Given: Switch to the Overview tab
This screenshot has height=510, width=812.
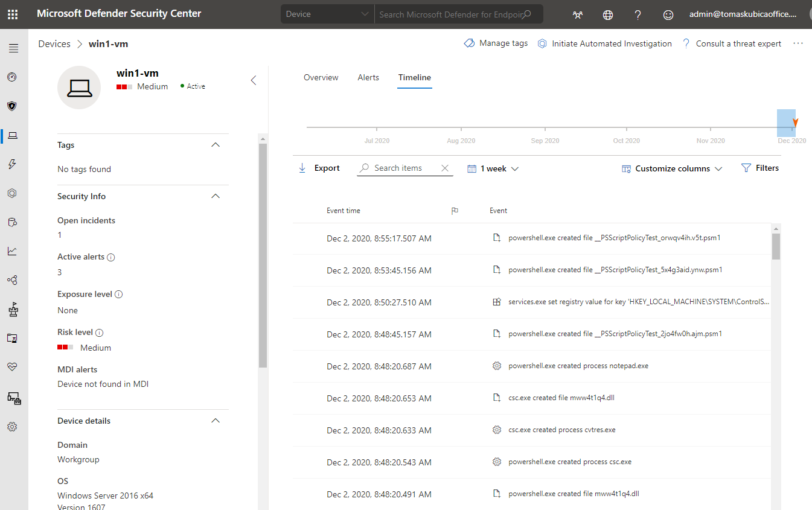Looking at the screenshot, I should [321, 77].
